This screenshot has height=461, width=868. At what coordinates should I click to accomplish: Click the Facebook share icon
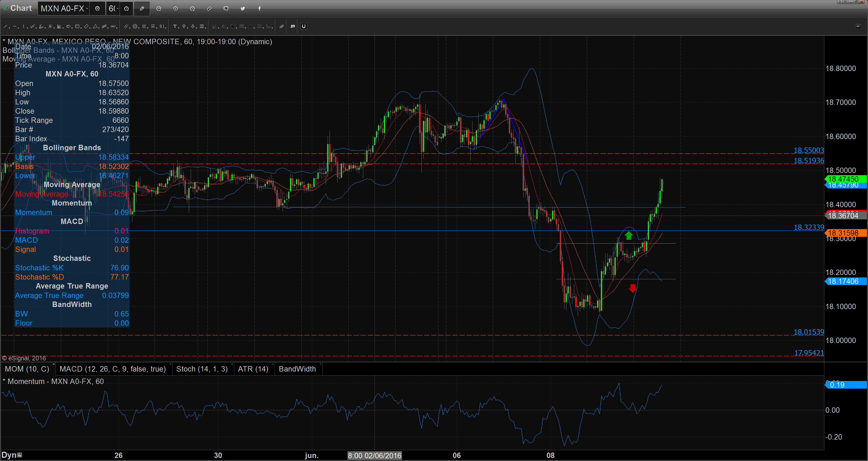click(x=260, y=8)
